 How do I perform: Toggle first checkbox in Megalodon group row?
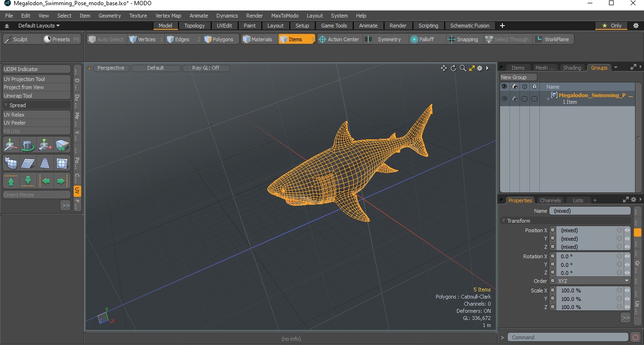pos(524,99)
